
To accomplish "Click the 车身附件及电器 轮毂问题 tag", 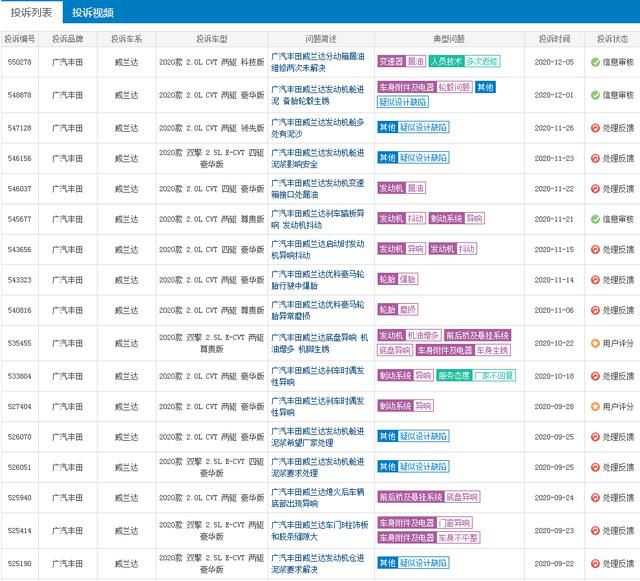I will click(x=425, y=87).
